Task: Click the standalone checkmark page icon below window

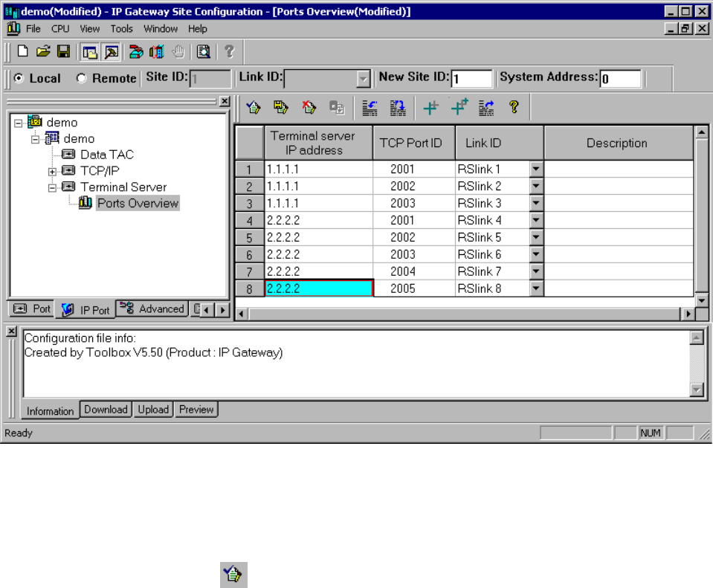Action: click(233, 575)
